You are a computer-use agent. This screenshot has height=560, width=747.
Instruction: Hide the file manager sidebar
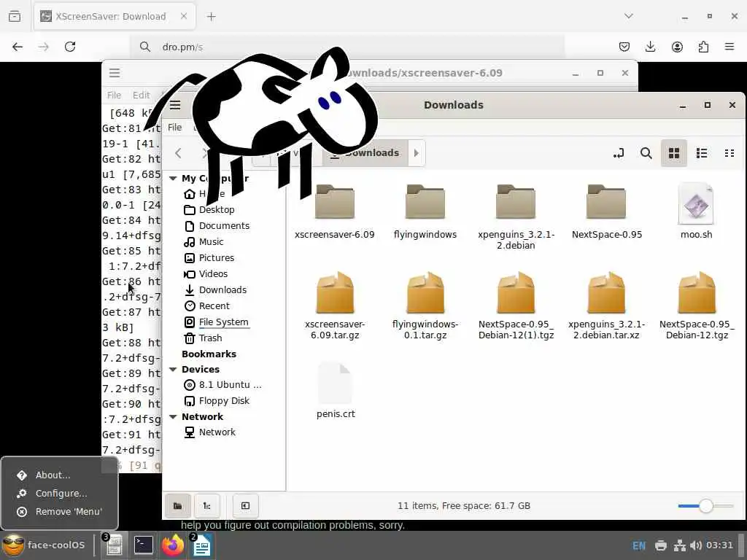click(245, 506)
